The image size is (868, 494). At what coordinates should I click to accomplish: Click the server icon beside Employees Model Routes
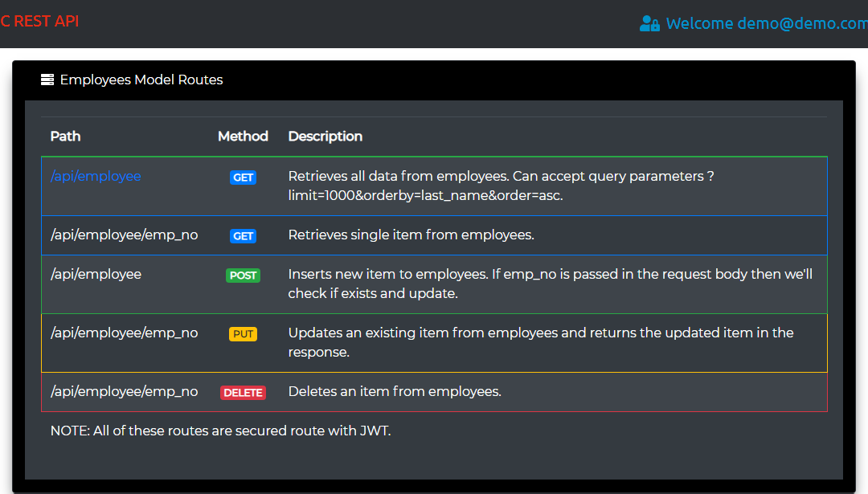[47, 80]
